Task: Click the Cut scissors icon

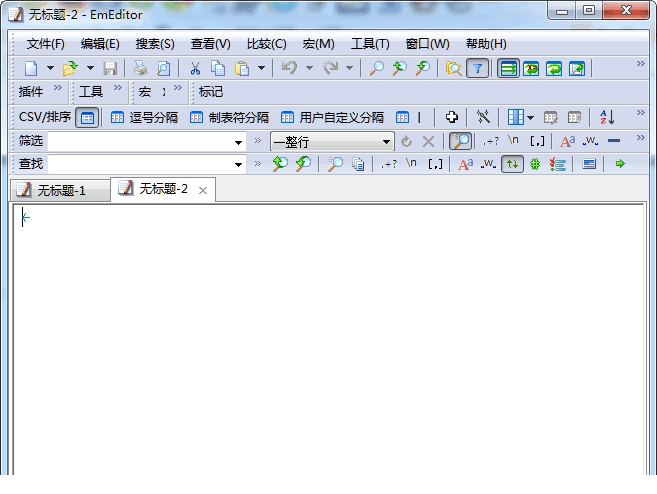Action: (x=195, y=68)
